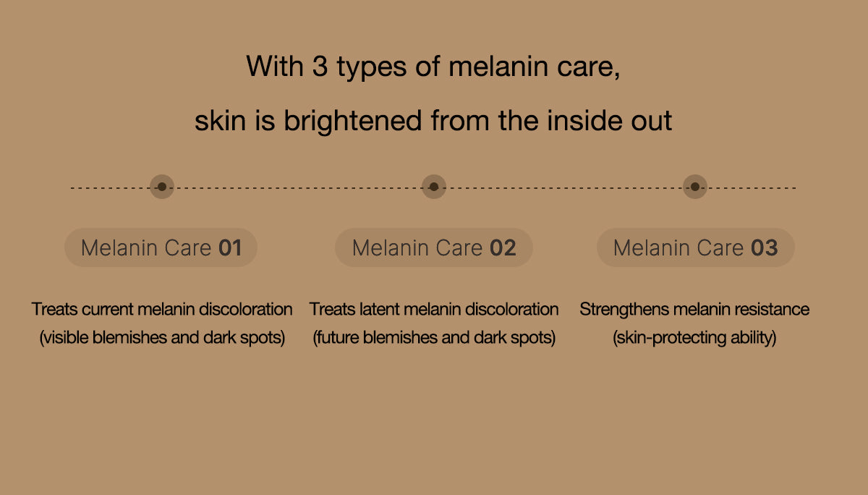Click the dashed line between first and second dots
The height and width of the screenshot is (495, 868).
point(298,187)
